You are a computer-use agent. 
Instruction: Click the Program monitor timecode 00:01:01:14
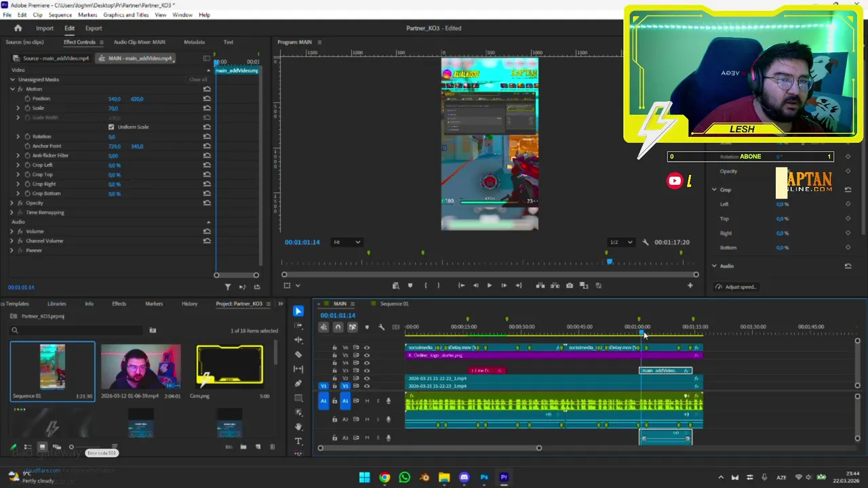(x=302, y=242)
